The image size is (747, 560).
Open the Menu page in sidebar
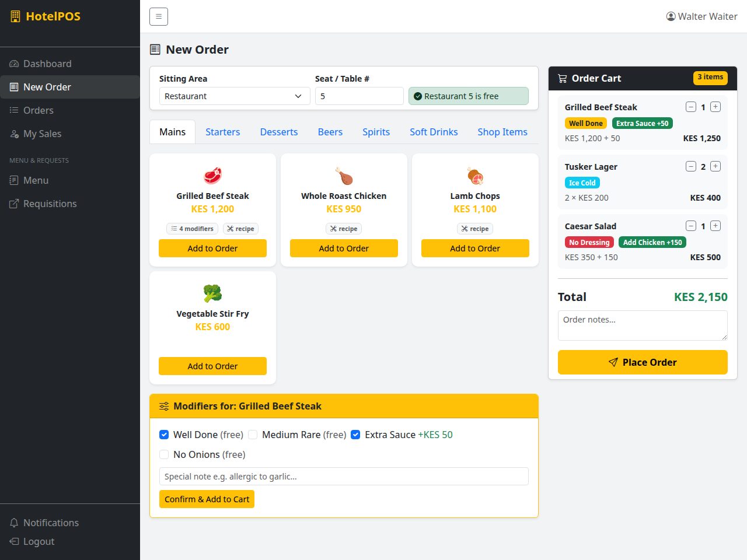tap(70, 180)
